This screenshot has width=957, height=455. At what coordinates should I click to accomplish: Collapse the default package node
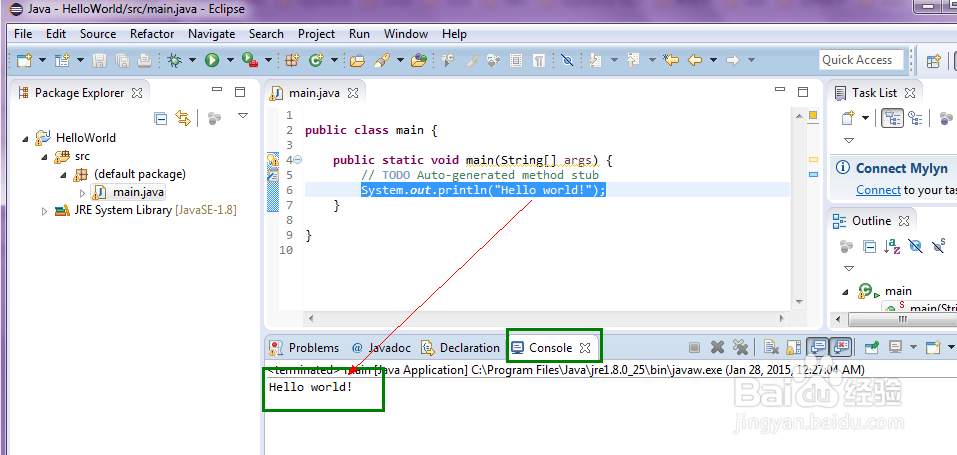[x=63, y=175]
